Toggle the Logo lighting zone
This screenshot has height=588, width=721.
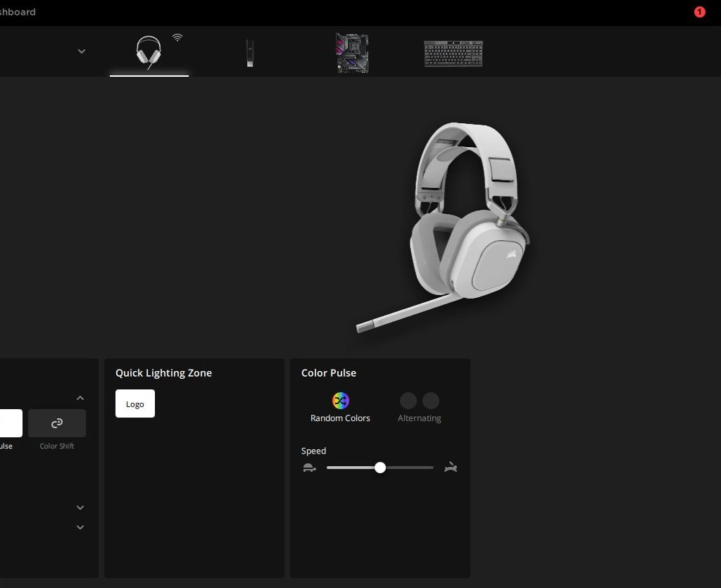[x=135, y=404]
